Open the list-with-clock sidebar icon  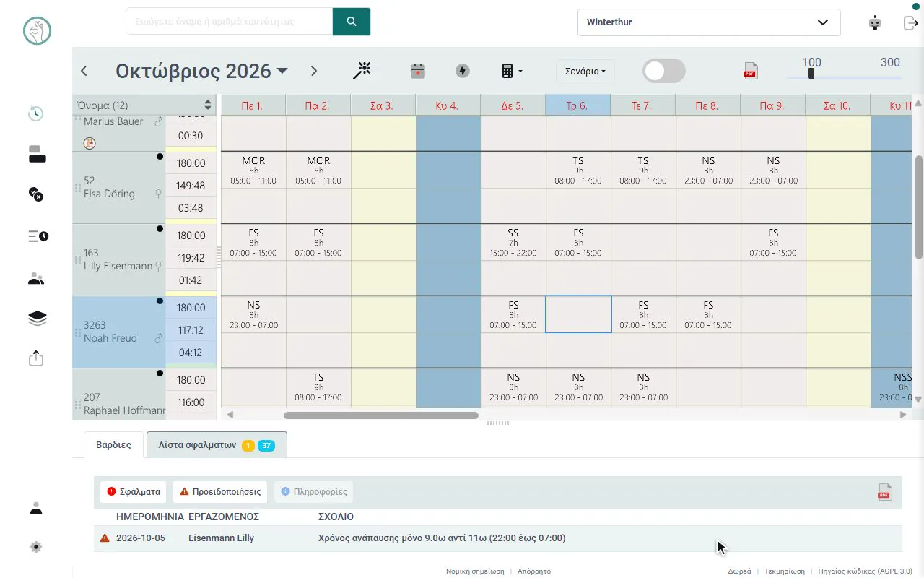click(x=38, y=236)
